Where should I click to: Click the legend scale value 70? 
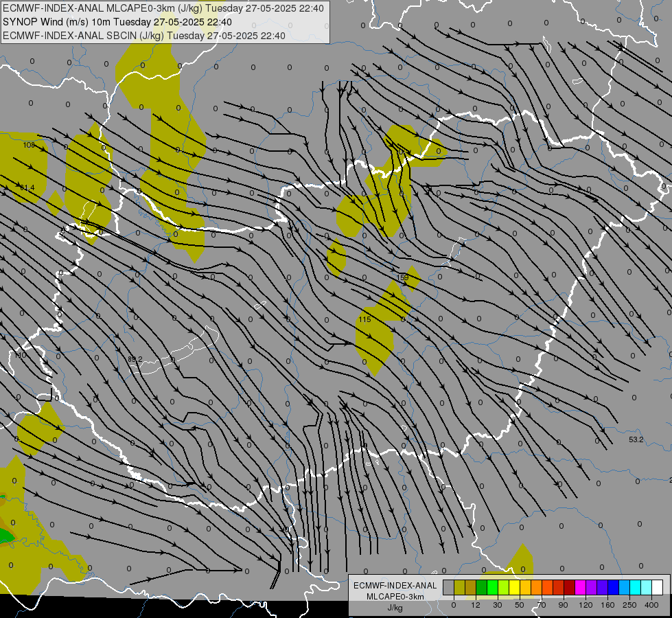click(x=542, y=605)
